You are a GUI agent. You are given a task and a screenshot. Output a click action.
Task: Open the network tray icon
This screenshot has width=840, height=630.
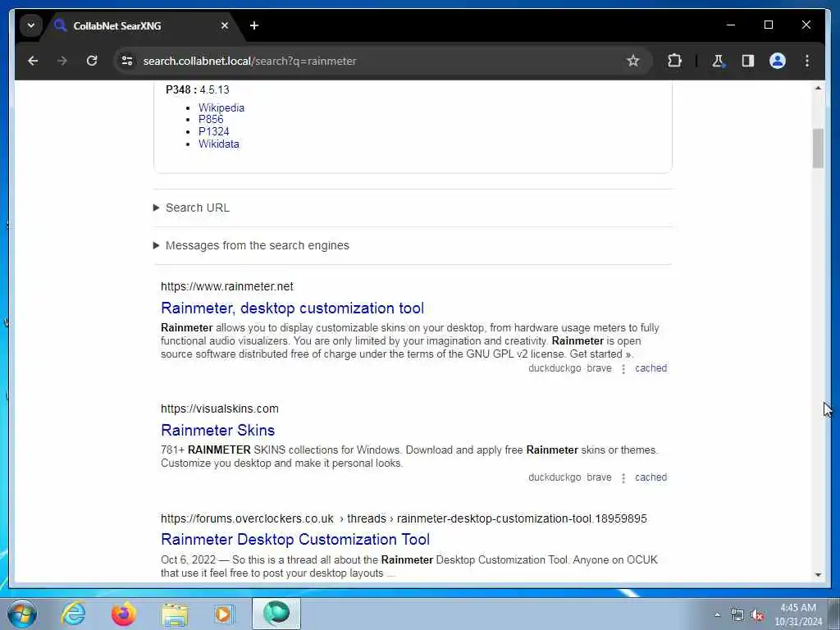(x=737, y=615)
